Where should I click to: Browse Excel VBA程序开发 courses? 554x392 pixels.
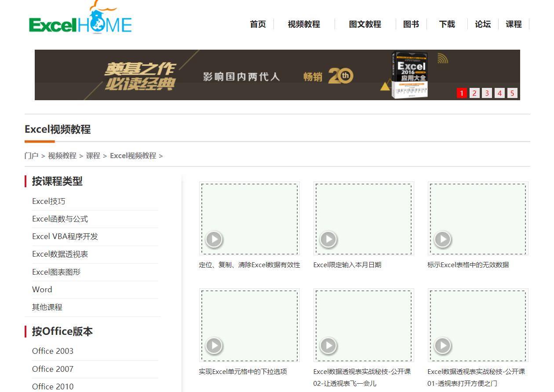65,236
